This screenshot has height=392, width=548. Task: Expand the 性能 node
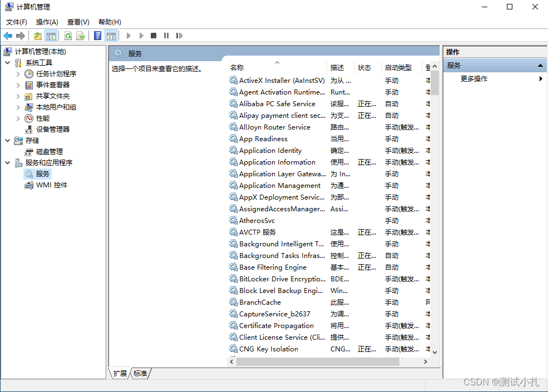(x=18, y=118)
